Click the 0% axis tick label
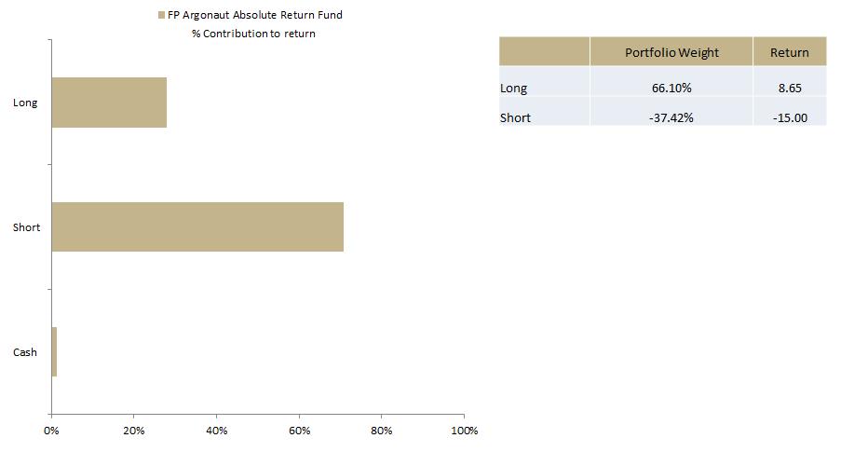 click(x=51, y=431)
